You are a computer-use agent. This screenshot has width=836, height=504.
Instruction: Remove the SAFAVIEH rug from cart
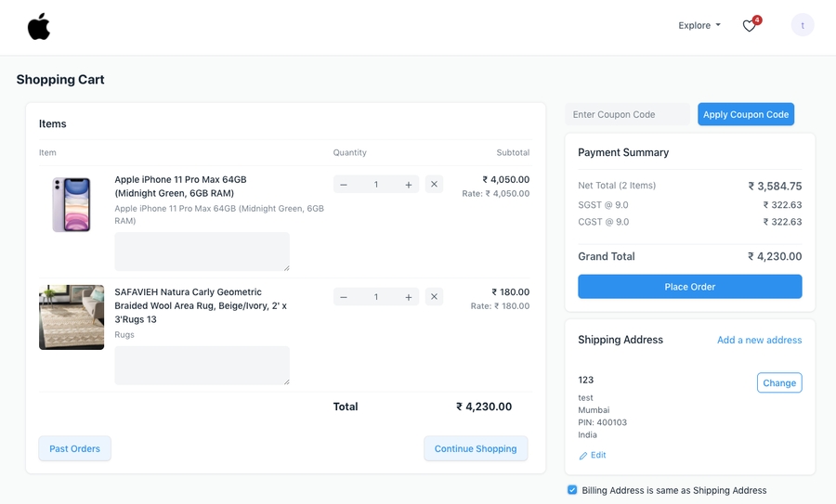point(434,297)
